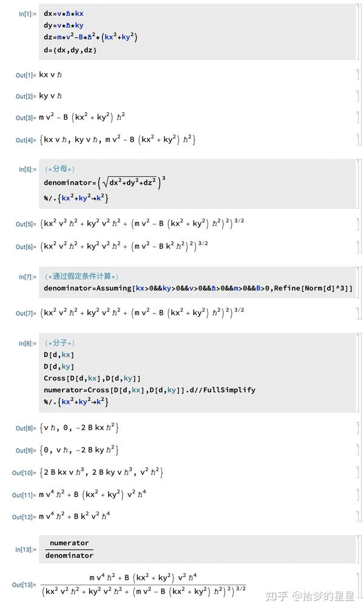Select the cell bracket of Out[9]
364x611 pixels.
[357, 450]
